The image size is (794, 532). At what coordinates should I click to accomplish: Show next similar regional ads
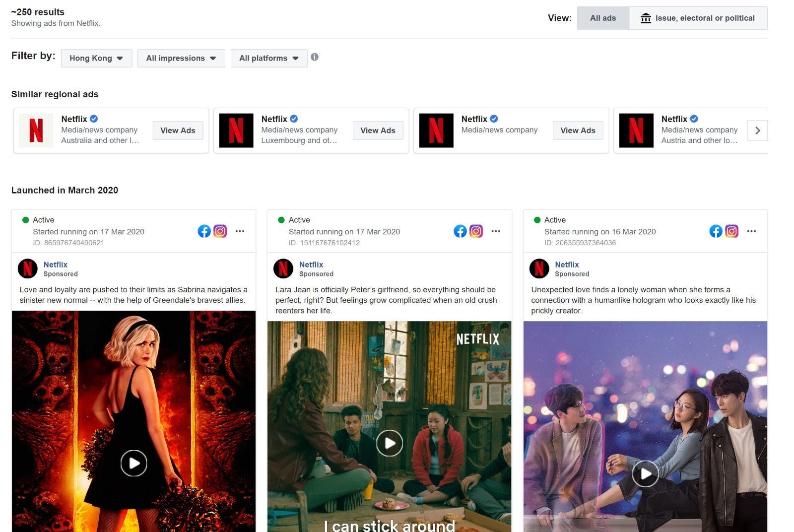click(757, 131)
